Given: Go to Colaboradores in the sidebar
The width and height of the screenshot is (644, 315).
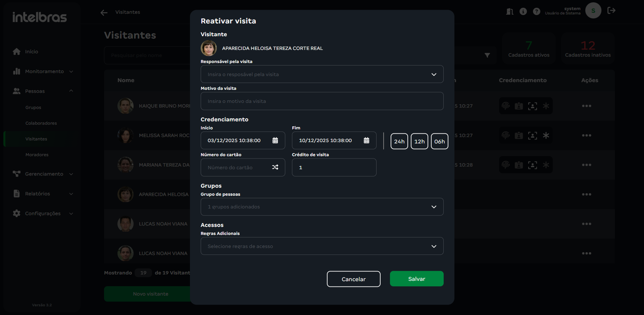Looking at the screenshot, I should pyautogui.click(x=41, y=123).
